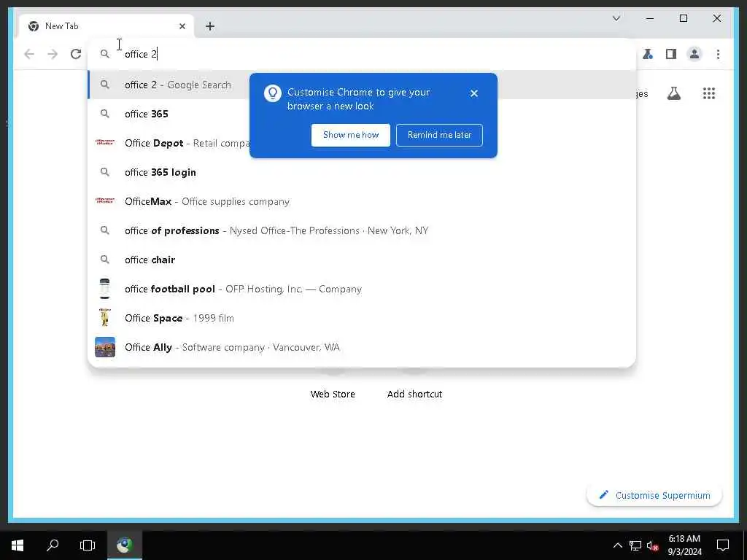This screenshot has width=747, height=560.
Task: Open Windows taskbar search
Action: pyautogui.click(x=53, y=545)
